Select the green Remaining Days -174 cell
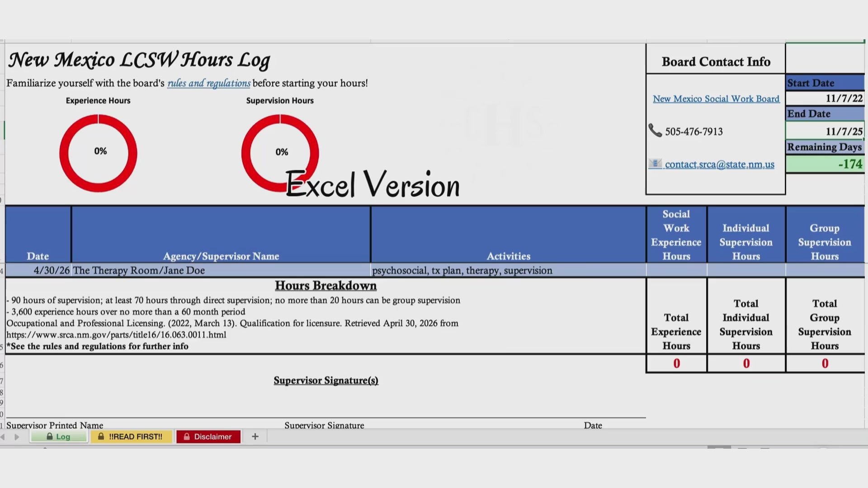 825,164
